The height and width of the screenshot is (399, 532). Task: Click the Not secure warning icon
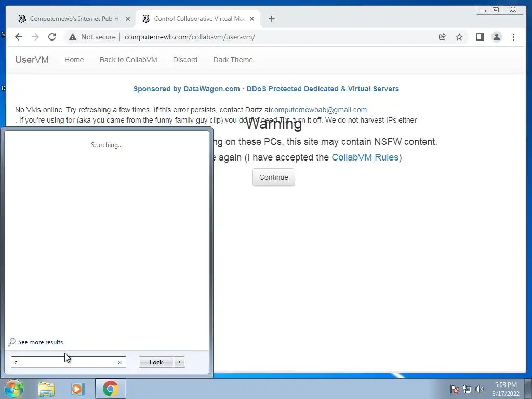pos(73,37)
